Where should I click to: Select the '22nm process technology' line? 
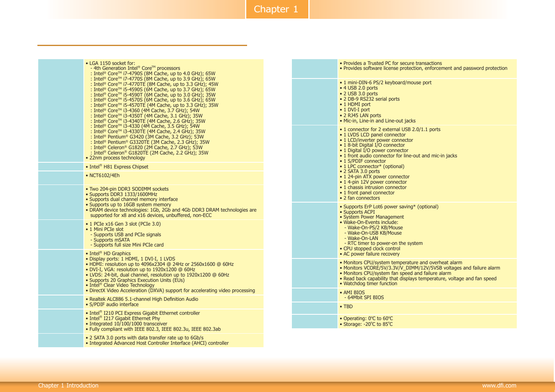115,158
